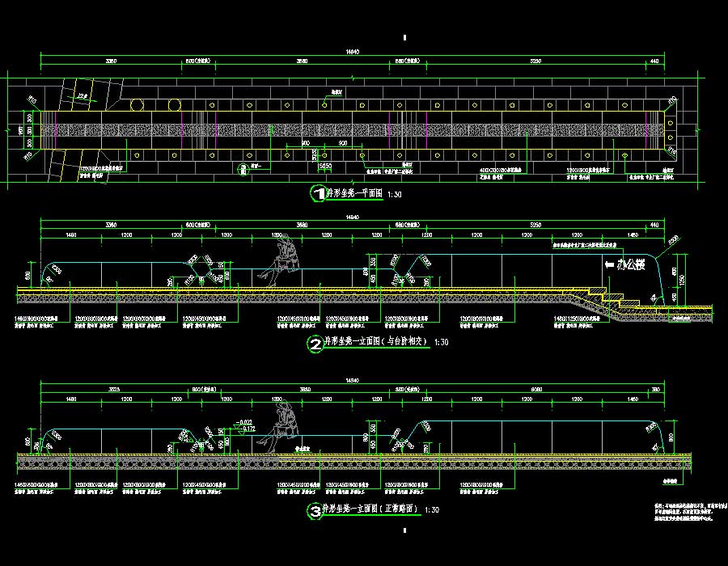This screenshot has height=566, width=728.
Task: Click the numbered circle 2 elevation marker
Action: coord(315,344)
